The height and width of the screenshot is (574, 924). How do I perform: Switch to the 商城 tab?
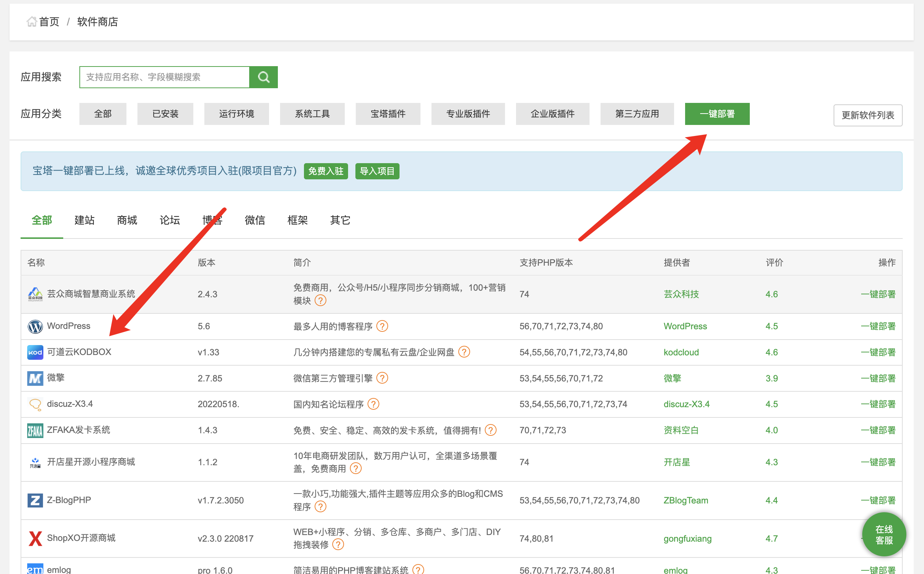127,220
